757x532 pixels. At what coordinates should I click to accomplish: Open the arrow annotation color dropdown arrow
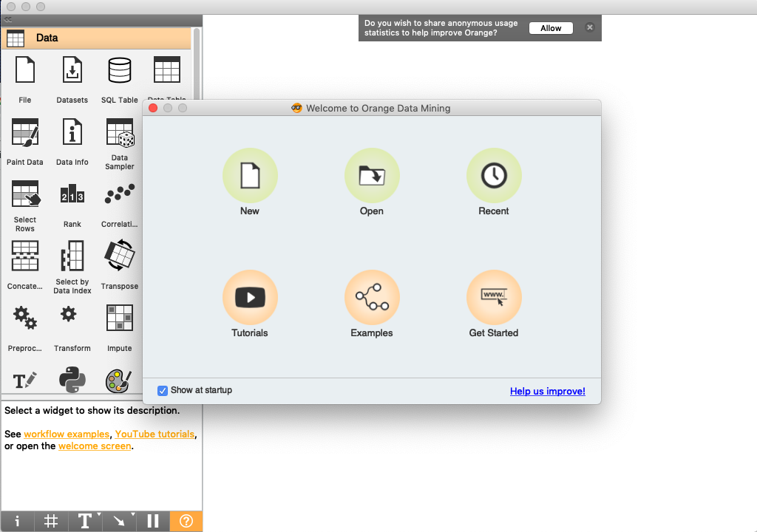click(133, 514)
